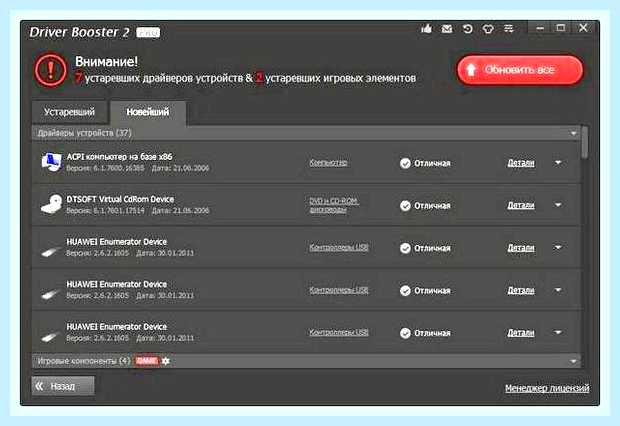
Task: Select the ACPI компьютер на базе x86 entry
Action: pos(306,163)
